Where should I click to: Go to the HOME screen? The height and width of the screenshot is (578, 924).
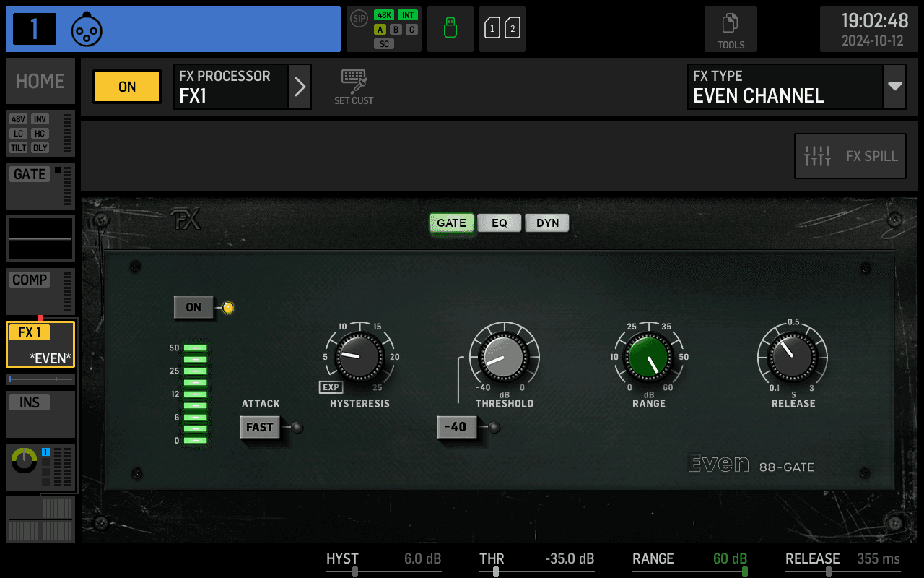click(x=40, y=81)
